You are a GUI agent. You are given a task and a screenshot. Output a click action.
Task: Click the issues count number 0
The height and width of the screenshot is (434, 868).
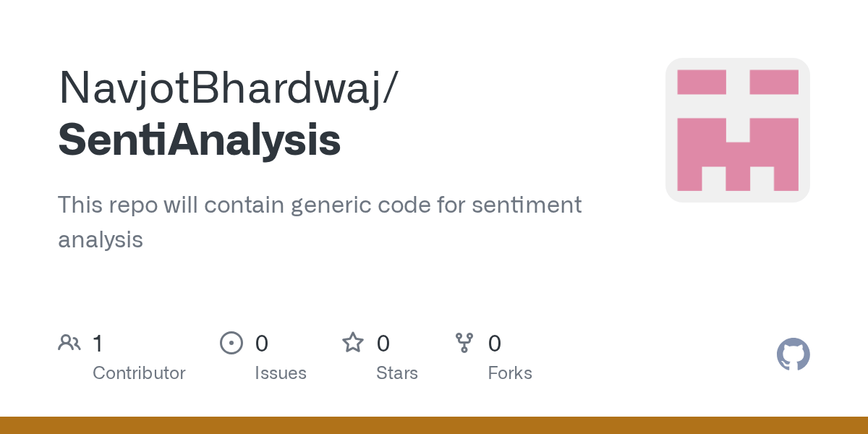pos(262,343)
